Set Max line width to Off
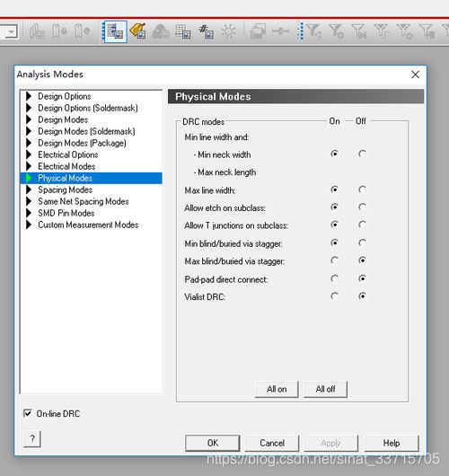Viewport: 449px width, 476px height. coord(362,190)
